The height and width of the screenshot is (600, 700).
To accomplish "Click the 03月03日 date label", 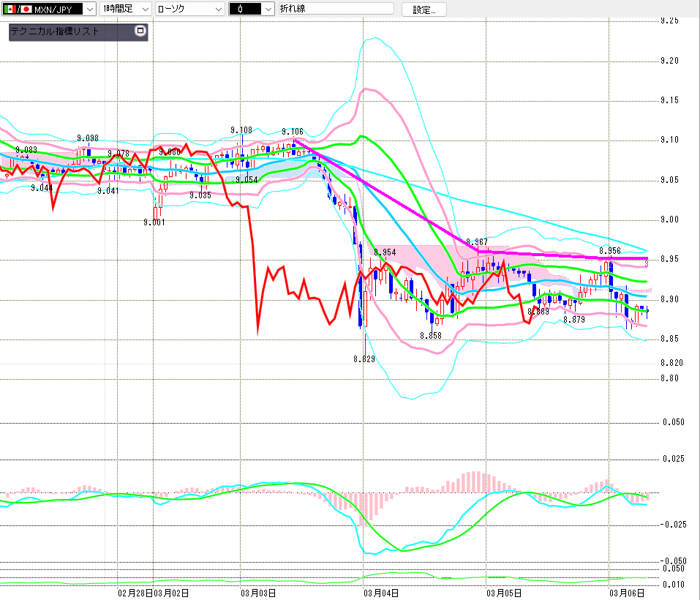I will click(x=257, y=591).
